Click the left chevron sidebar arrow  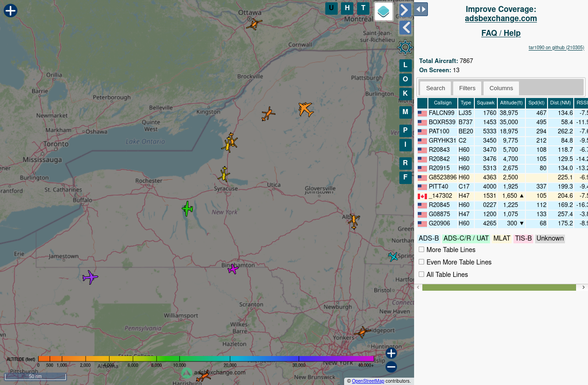click(x=405, y=28)
